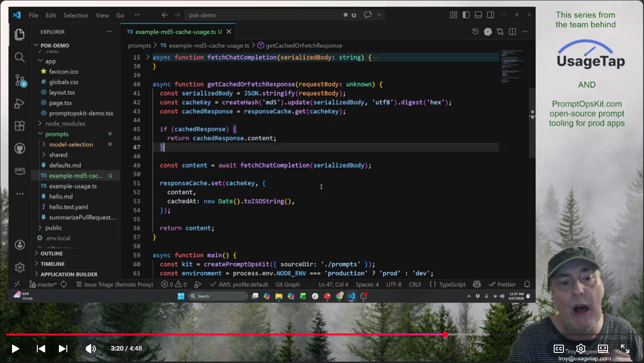Screen dimensions: 644x363
Task: Unfold fetchChatCompletion function at line 15
Action: pyautogui.click(x=148, y=58)
